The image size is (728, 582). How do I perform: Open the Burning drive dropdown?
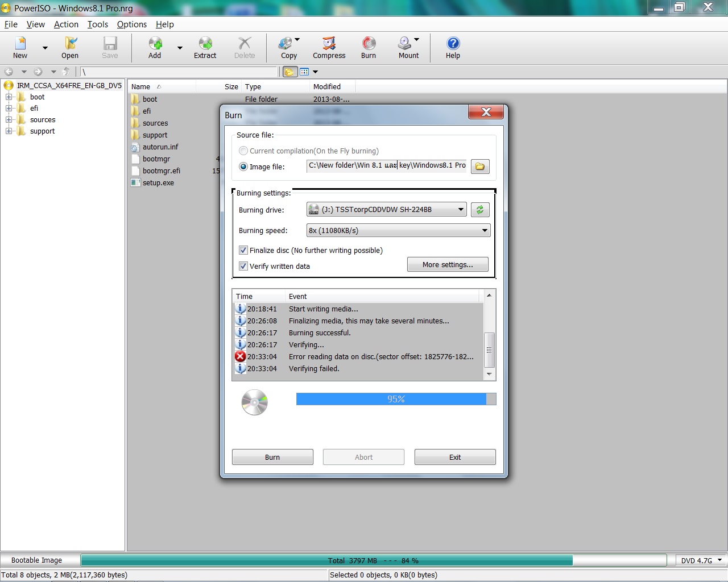point(386,209)
